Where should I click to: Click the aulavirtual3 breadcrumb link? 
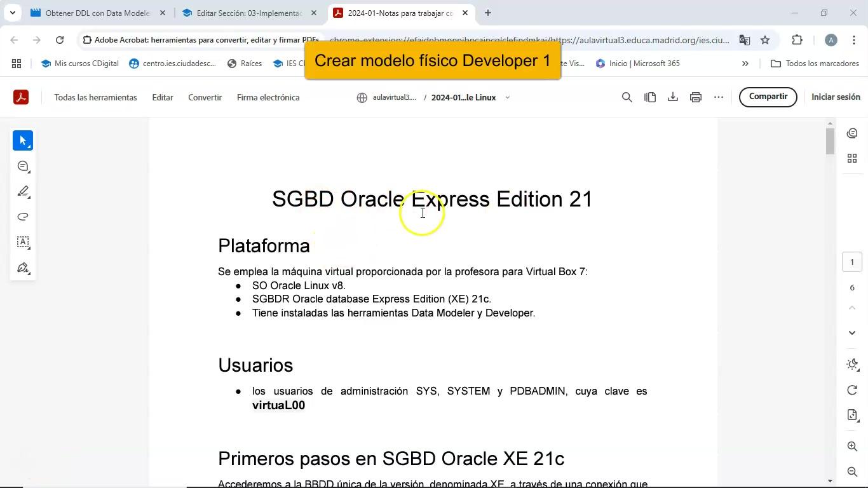click(395, 97)
